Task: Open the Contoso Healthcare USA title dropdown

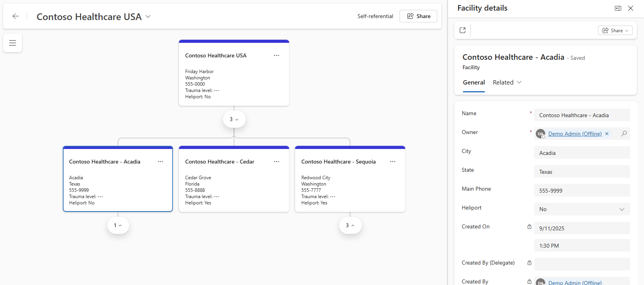Action: point(148,17)
